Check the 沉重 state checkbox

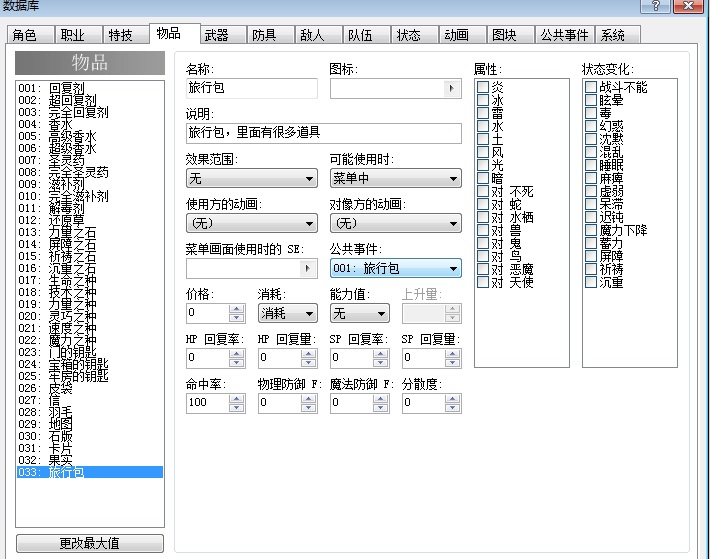(590, 282)
